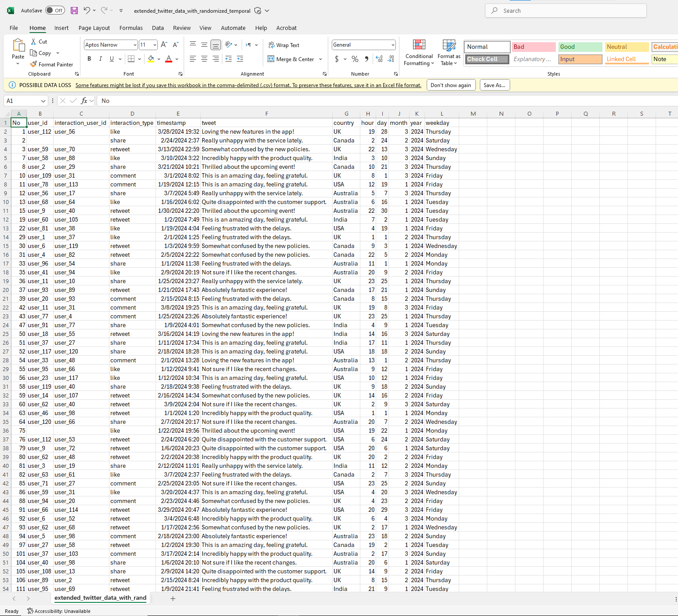The image size is (678, 616).
Task: Align text to the left
Action: [x=193, y=59]
